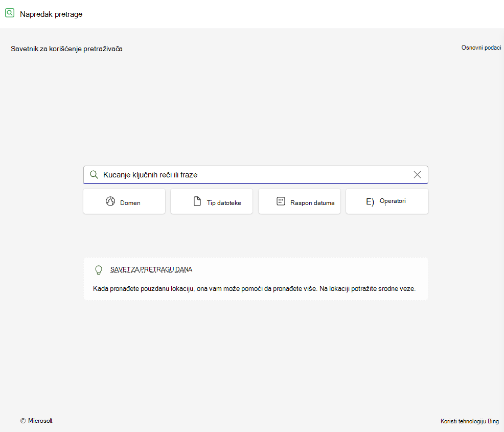This screenshot has height=432, width=504.
Task: Click the calendar icon on Raspon datuma
Action: (x=281, y=201)
